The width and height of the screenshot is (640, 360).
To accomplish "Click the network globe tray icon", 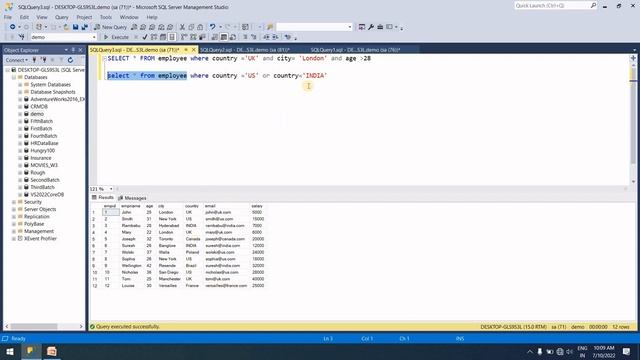I will [x=560, y=351].
